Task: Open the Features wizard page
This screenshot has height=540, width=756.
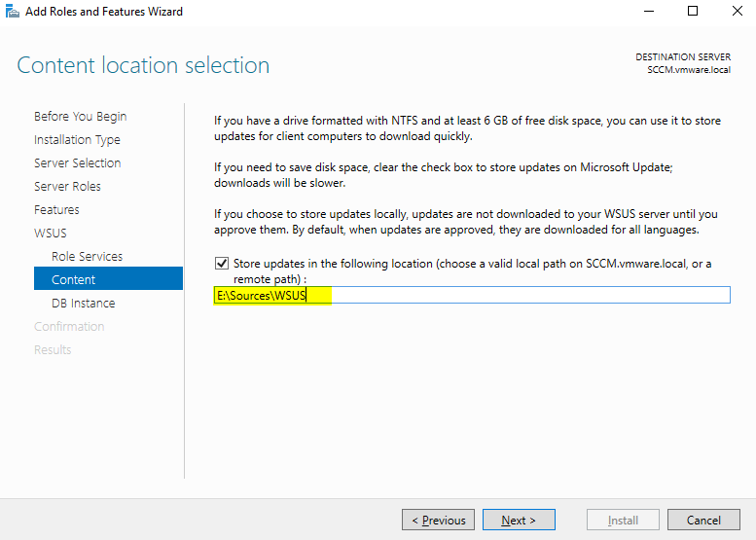Action: [56, 209]
